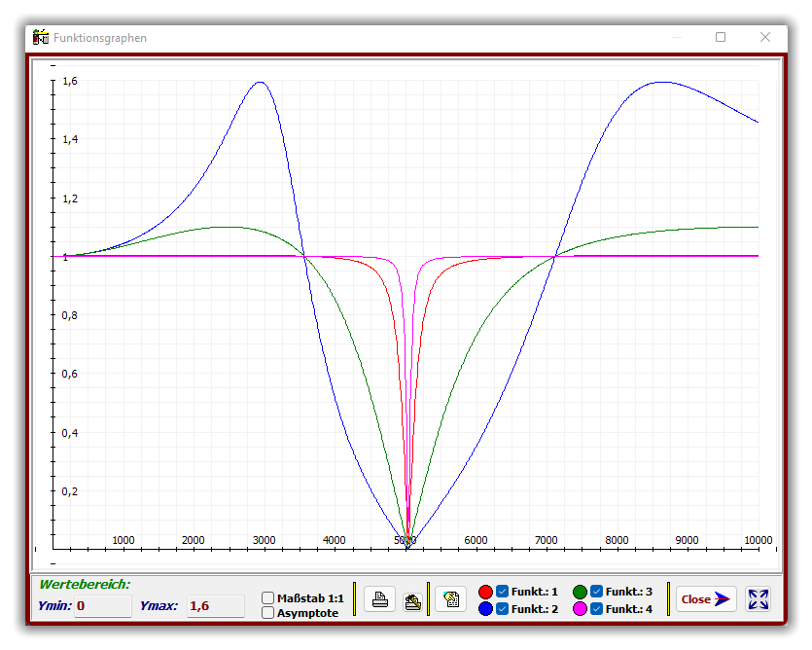
Task: Maximize the Funktionsgraphen window
Action: click(721, 37)
